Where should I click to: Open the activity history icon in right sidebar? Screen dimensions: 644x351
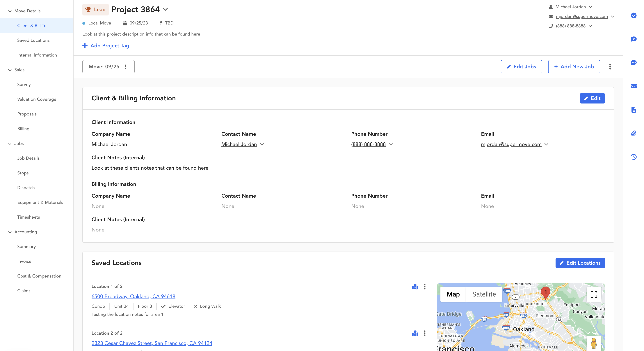click(x=634, y=157)
